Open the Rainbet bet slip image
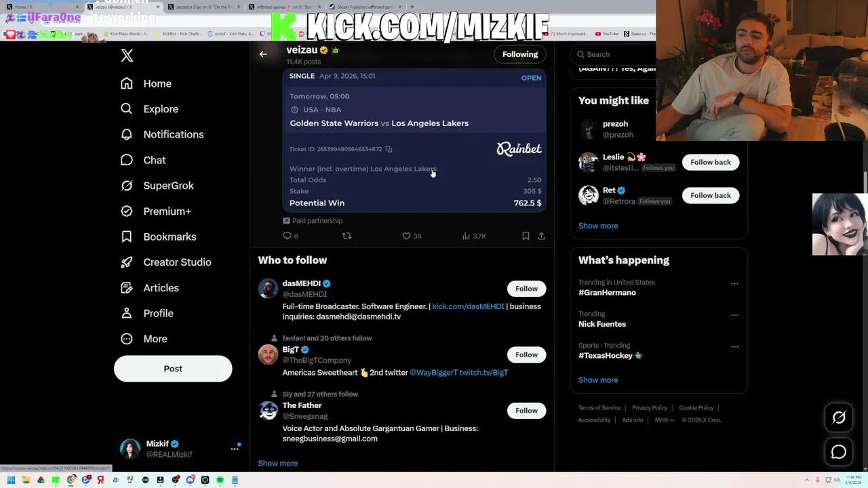The width and height of the screenshot is (868, 488). point(414,140)
